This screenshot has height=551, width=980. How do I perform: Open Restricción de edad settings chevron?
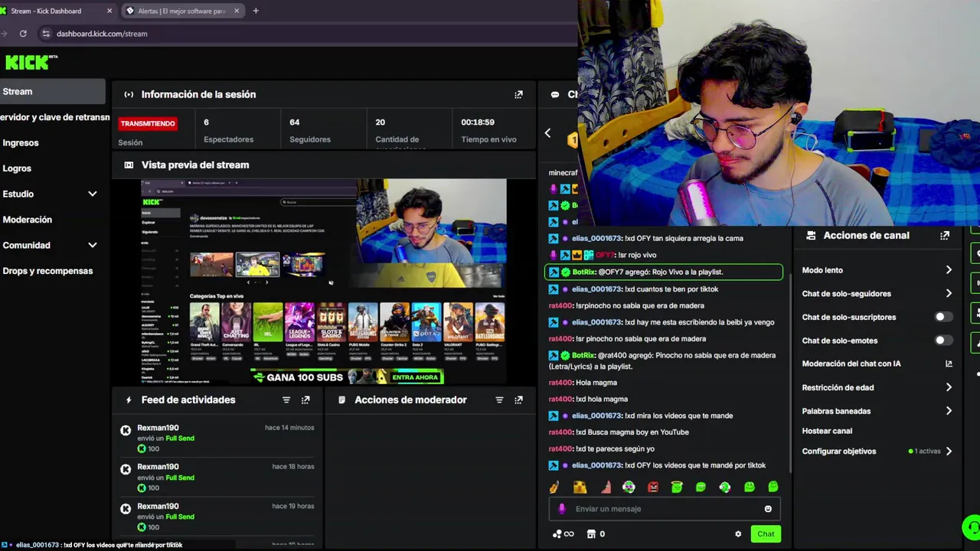point(949,387)
